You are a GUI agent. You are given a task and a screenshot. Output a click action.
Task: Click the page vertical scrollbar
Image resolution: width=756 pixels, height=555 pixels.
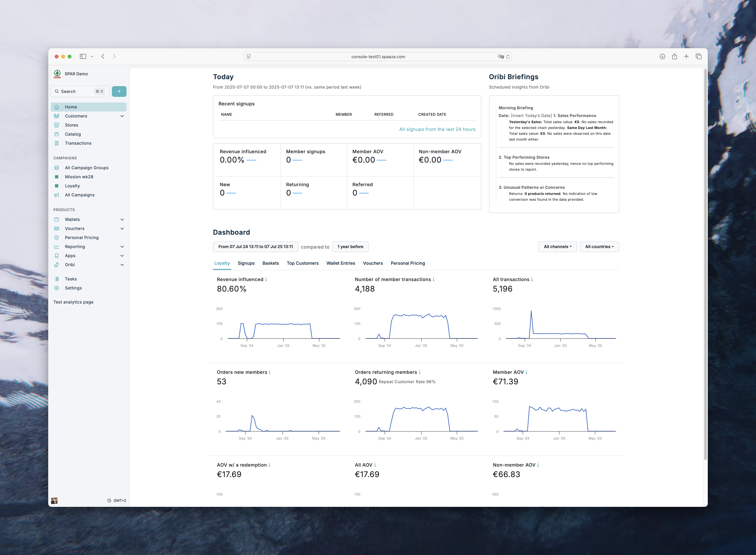click(705, 262)
